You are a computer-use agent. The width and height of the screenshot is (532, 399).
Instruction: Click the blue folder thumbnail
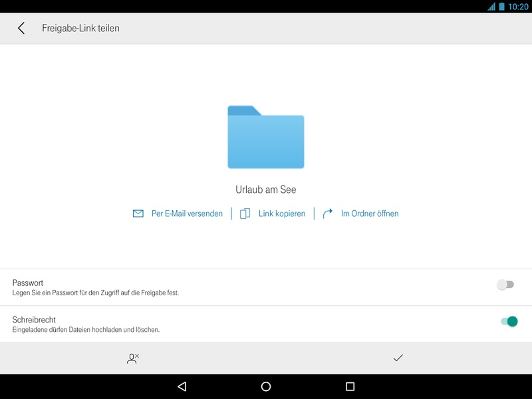pyautogui.click(x=266, y=137)
